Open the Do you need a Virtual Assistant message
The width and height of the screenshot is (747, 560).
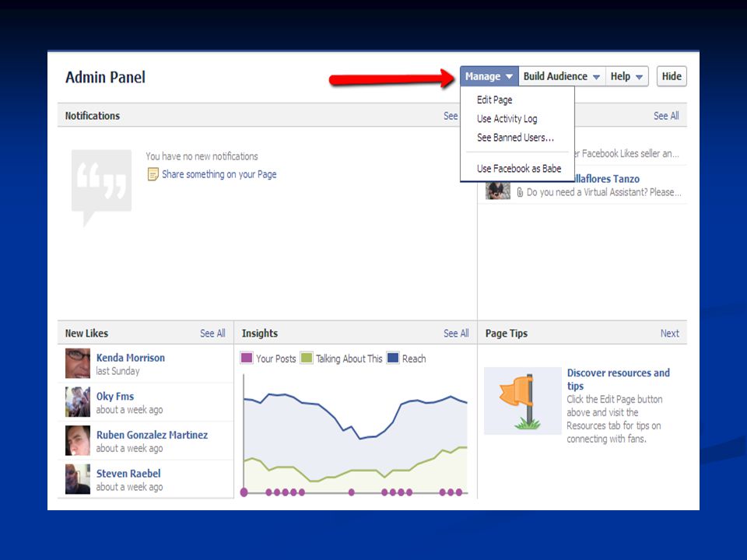pos(604,192)
